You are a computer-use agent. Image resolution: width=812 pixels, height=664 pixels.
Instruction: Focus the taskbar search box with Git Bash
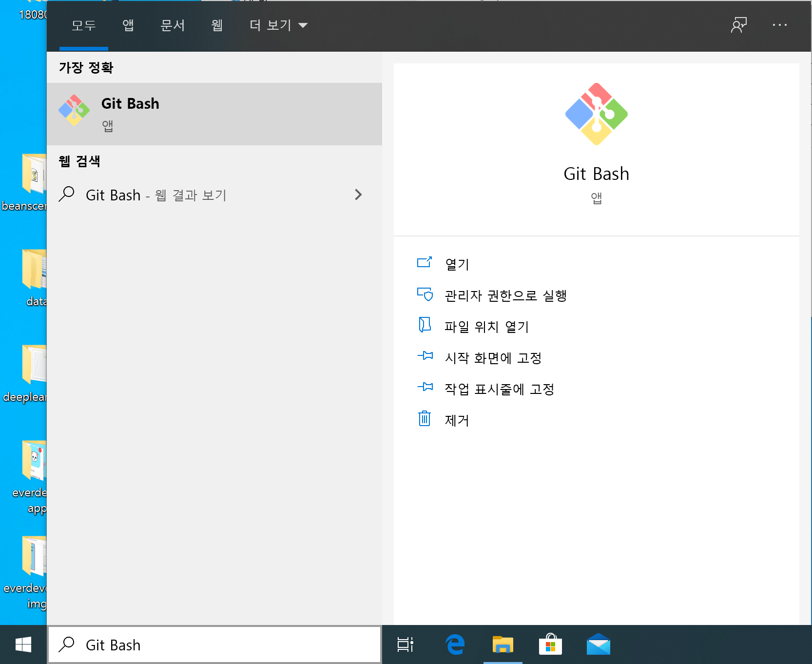click(214, 644)
